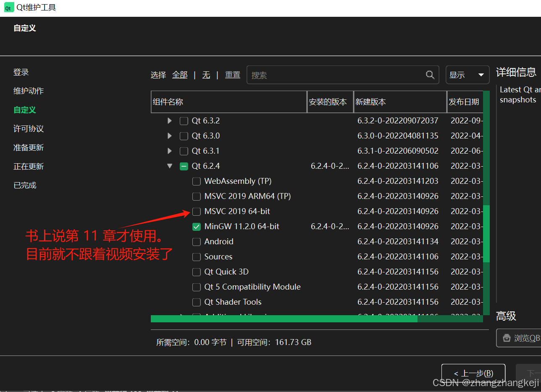Click the search magnifier icon
The height and width of the screenshot is (392, 541).
[x=430, y=75]
